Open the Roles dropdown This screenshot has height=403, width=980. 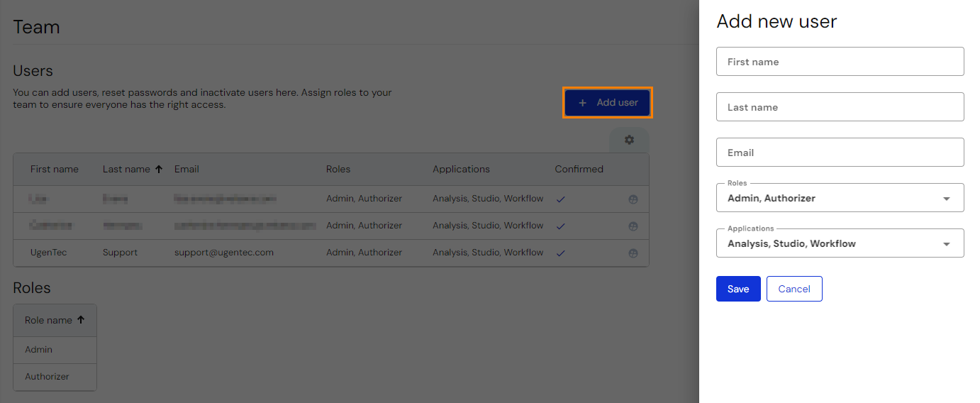(840, 198)
